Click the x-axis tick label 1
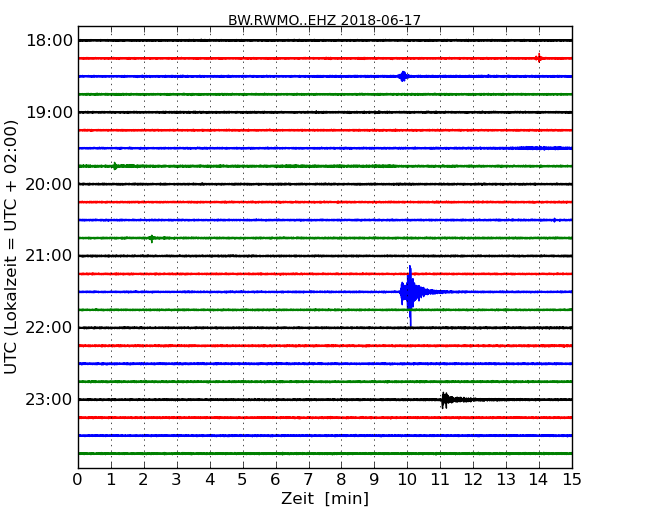The image size is (650, 520). coord(111,480)
